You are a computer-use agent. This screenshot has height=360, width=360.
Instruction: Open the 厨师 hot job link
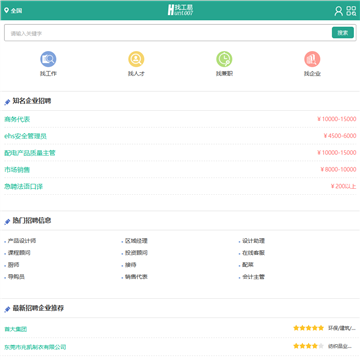coord(13,265)
